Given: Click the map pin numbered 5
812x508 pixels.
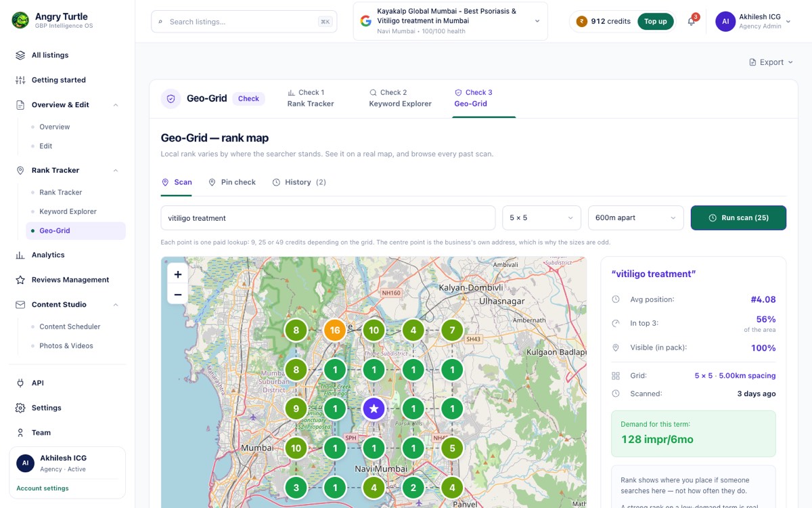Looking at the screenshot, I should (x=452, y=448).
